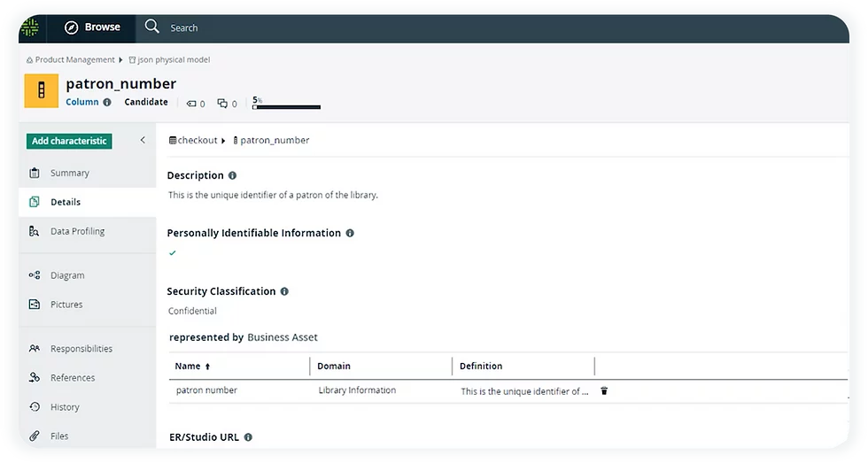Click the Details document icon
868x463 pixels.
pos(35,202)
